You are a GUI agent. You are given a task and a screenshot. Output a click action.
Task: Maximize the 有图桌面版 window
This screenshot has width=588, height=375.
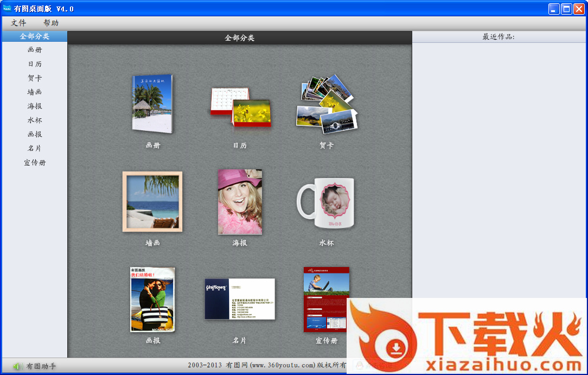click(x=566, y=9)
